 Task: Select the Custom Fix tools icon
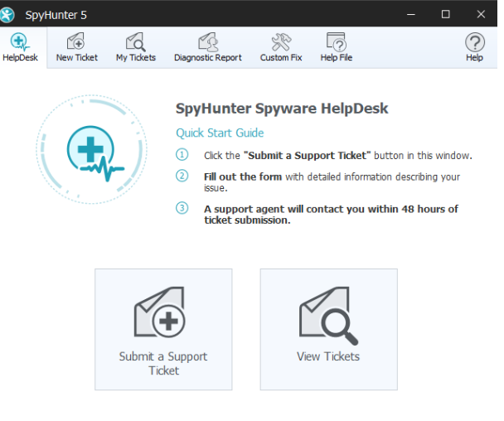[280, 47]
